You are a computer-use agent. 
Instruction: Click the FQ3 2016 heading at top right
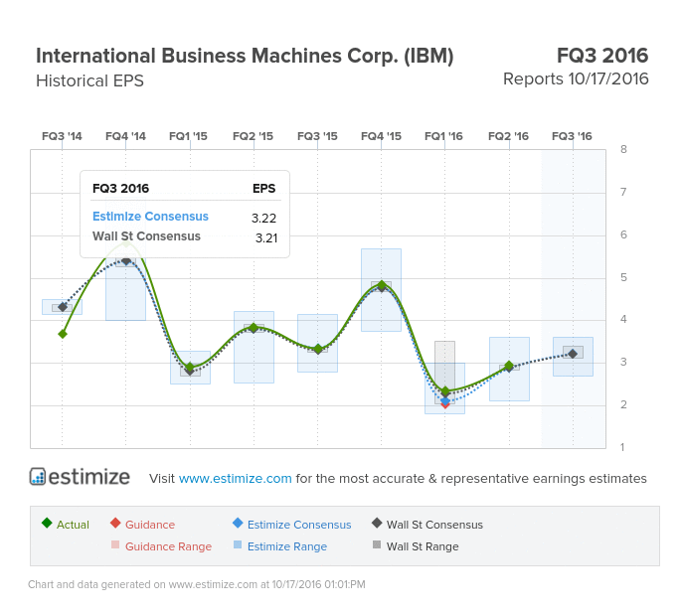coord(602,56)
